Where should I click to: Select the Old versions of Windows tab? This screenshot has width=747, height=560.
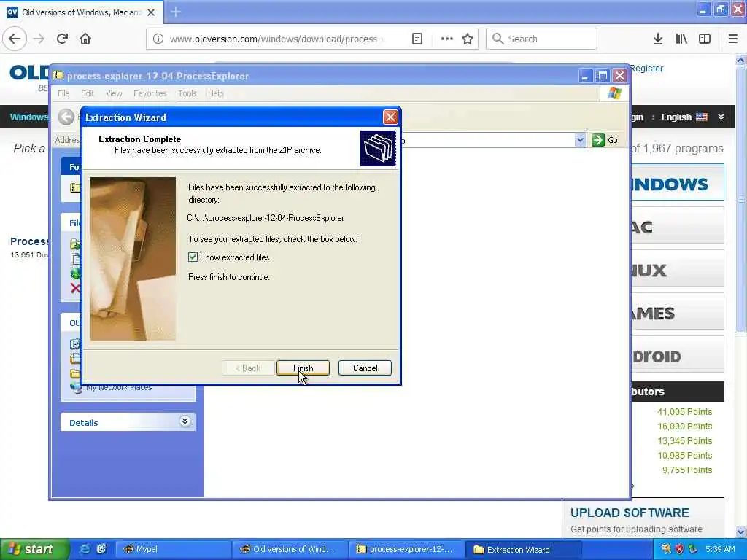(81, 12)
